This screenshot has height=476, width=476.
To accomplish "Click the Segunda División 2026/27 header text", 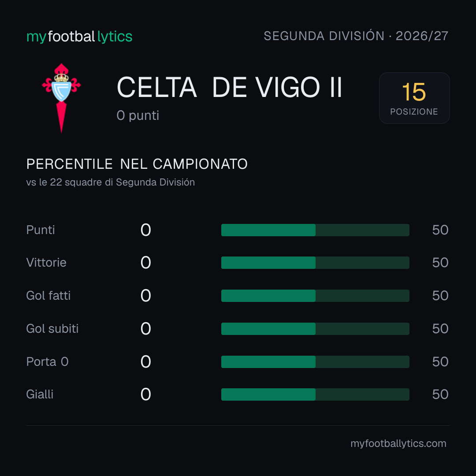I will click(356, 36).
